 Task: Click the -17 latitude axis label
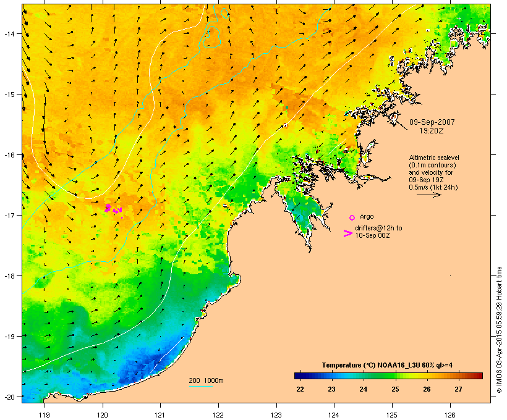9,215
